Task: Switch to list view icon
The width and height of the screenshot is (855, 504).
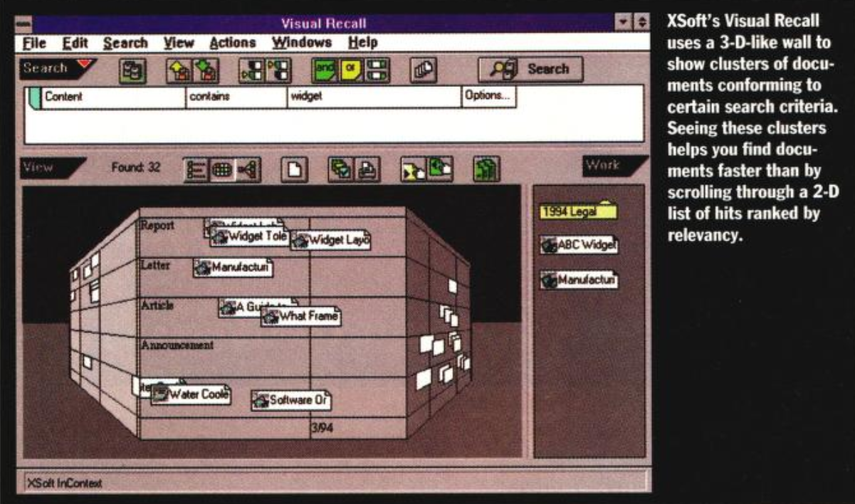Action: pos(195,169)
